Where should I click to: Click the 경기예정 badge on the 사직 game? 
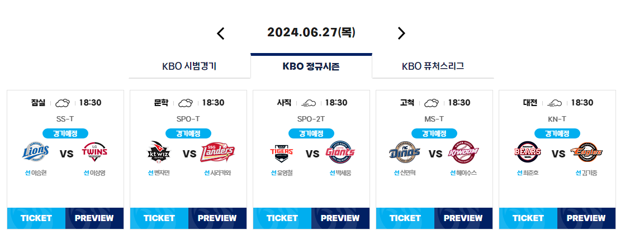pyautogui.click(x=311, y=133)
